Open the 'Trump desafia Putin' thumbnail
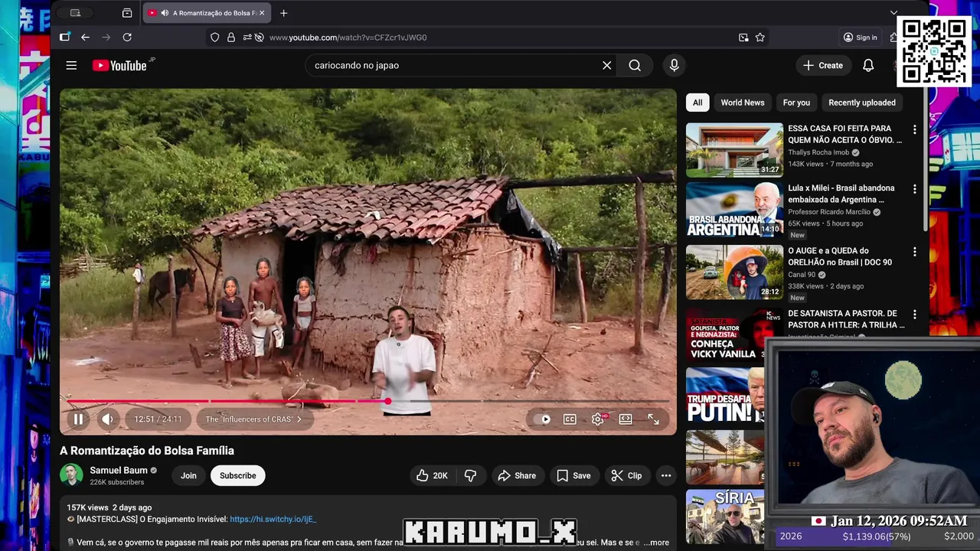Viewport: 980px width, 551px height. pyautogui.click(x=725, y=395)
